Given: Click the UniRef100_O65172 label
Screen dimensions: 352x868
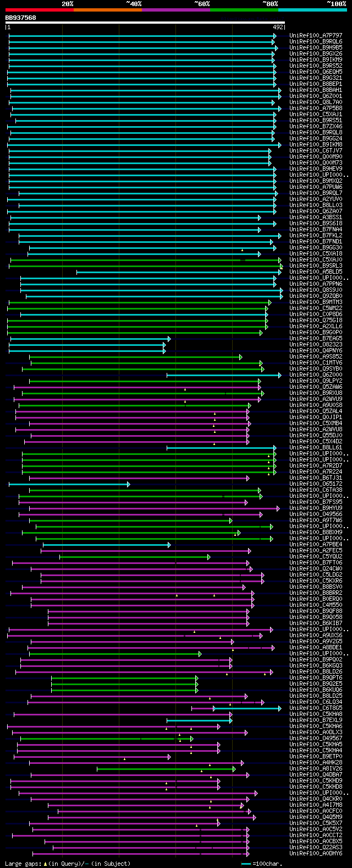Looking at the screenshot, I should 316,484.
